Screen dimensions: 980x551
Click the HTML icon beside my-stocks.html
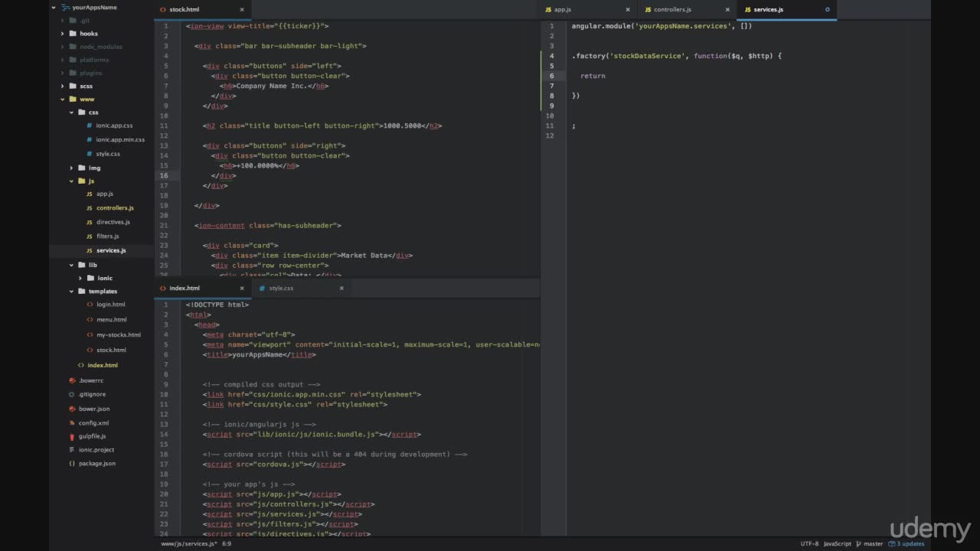pos(90,334)
